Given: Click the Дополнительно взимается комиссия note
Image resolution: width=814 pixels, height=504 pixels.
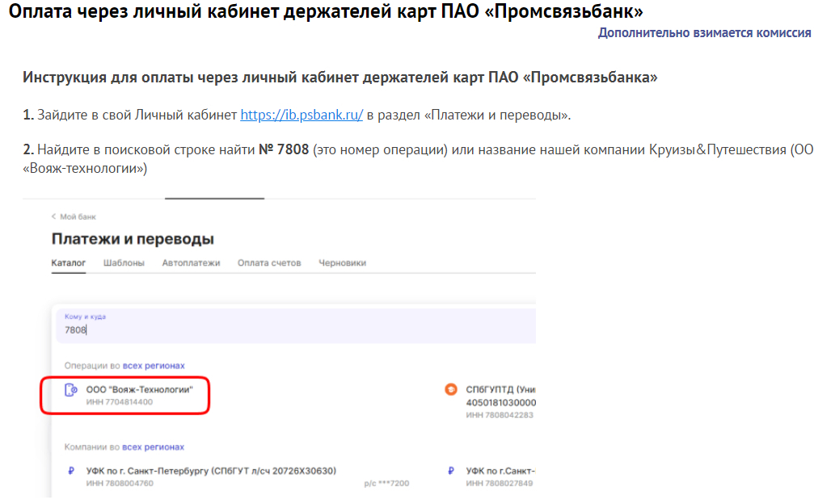Looking at the screenshot, I should (x=704, y=32).
